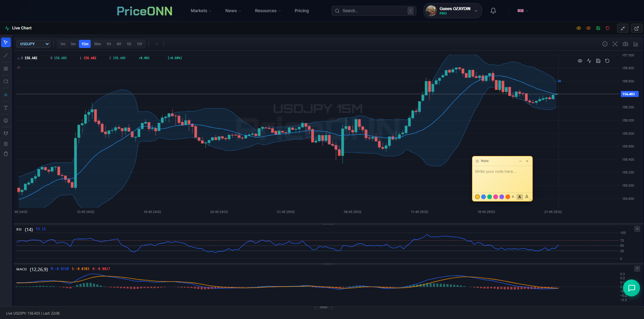
Task: Open the Pricing menu item
Action: tap(301, 10)
